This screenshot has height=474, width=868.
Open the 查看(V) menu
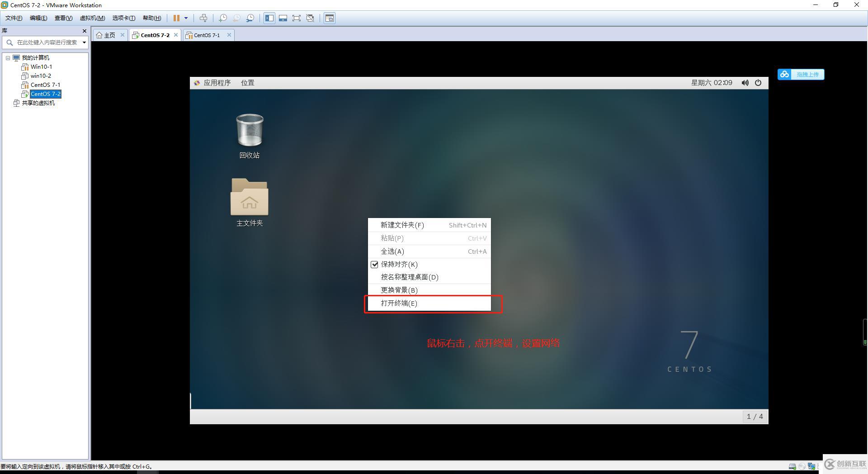pyautogui.click(x=63, y=18)
